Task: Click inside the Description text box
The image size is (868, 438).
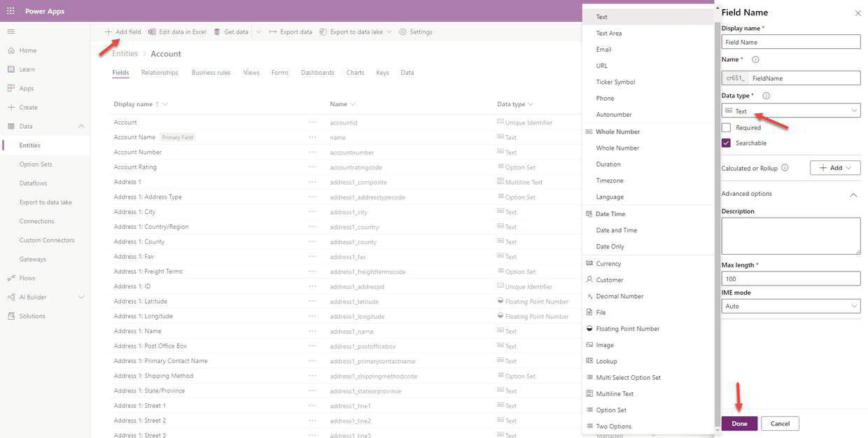Action: pyautogui.click(x=791, y=234)
